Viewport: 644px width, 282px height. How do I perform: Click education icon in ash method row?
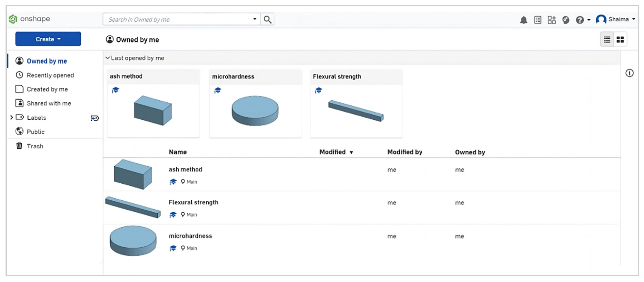tap(173, 182)
